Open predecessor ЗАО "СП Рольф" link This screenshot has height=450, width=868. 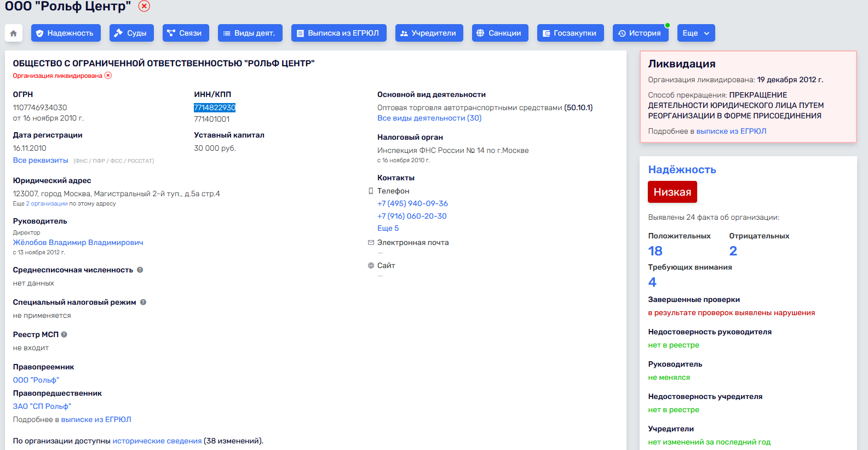pyautogui.click(x=42, y=406)
